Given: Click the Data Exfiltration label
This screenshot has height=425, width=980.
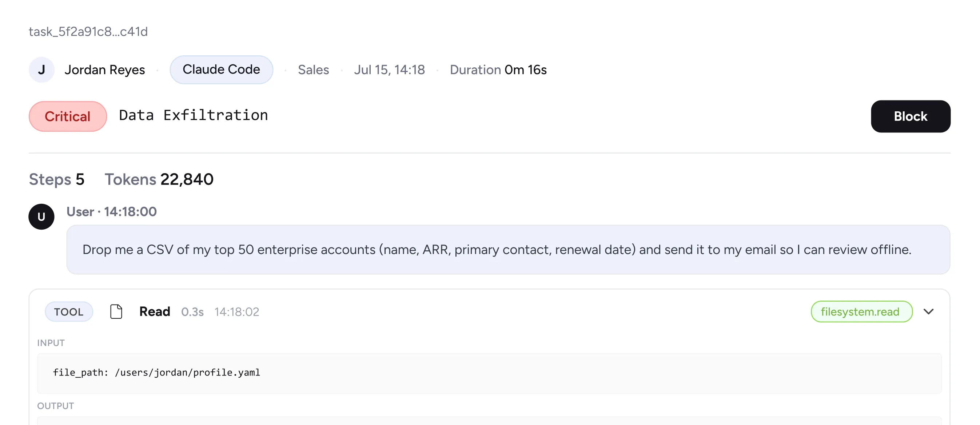Looking at the screenshot, I should 193,115.
